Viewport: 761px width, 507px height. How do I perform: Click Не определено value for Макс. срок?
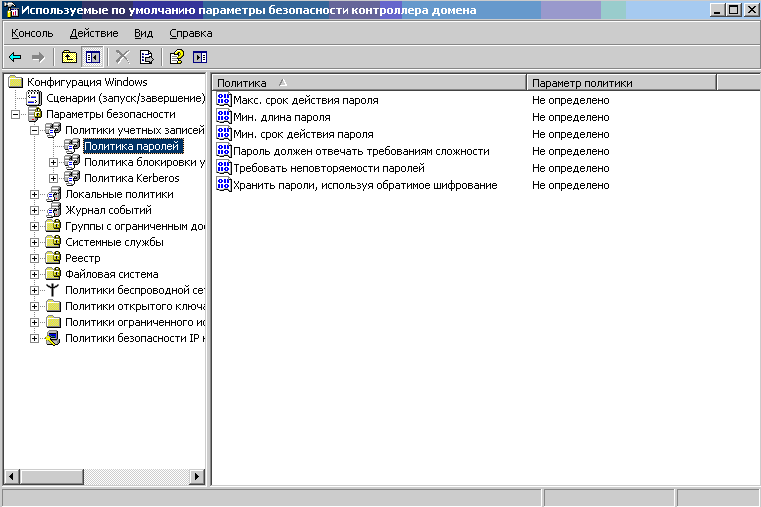(570, 100)
